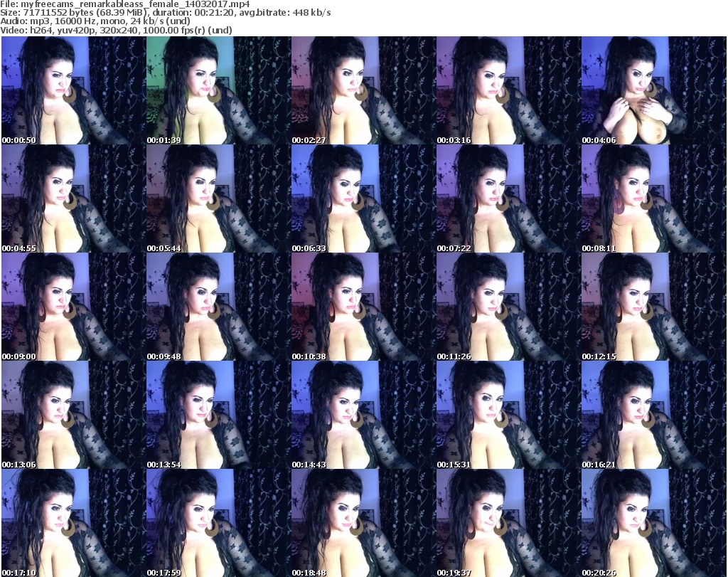Pick the preview frame at 00:12:15
Screen dimensions: 728x577
point(654,307)
